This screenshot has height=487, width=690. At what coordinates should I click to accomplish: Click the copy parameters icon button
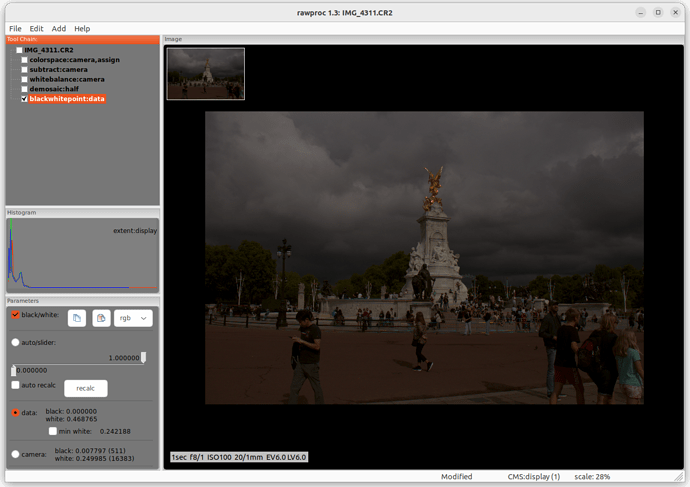click(x=77, y=318)
